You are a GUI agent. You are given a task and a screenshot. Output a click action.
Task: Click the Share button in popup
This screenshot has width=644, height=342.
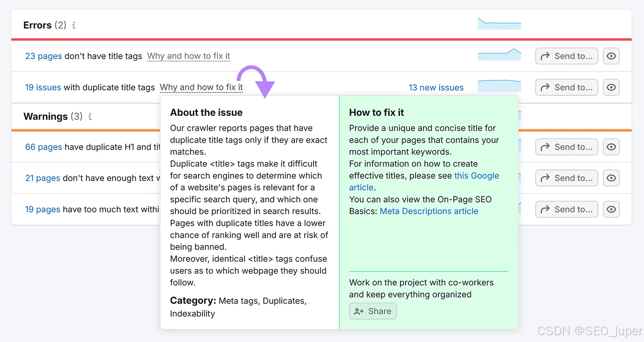point(373,311)
